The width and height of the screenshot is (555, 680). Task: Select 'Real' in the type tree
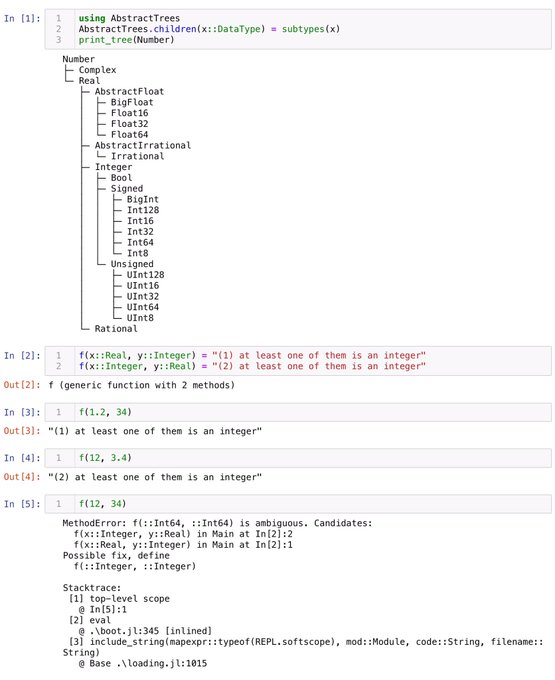pos(89,81)
